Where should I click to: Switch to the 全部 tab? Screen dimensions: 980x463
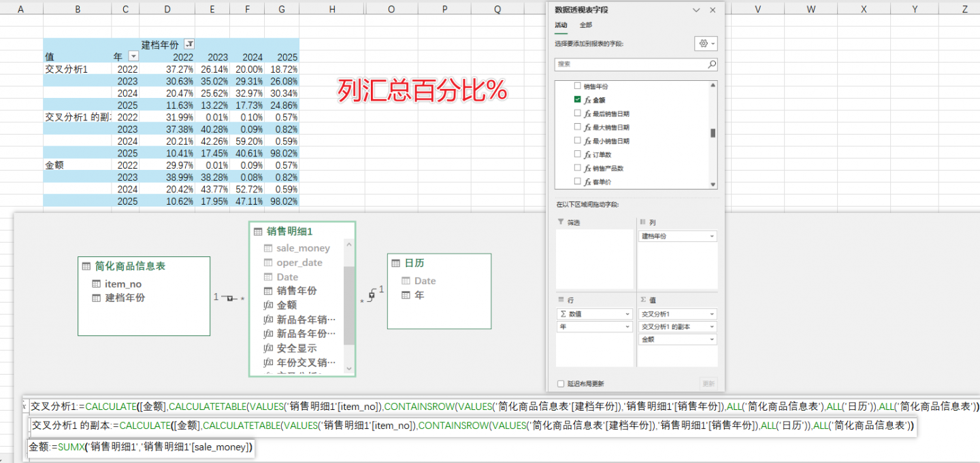pyautogui.click(x=585, y=25)
